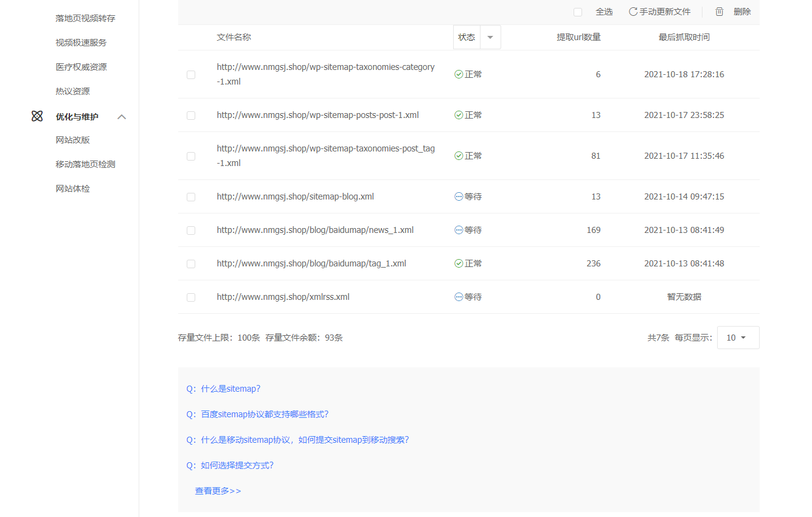Select checkbox for taxonomies-post_tag-1.xml
This screenshot has height=517, width=812.
point(191,156)
